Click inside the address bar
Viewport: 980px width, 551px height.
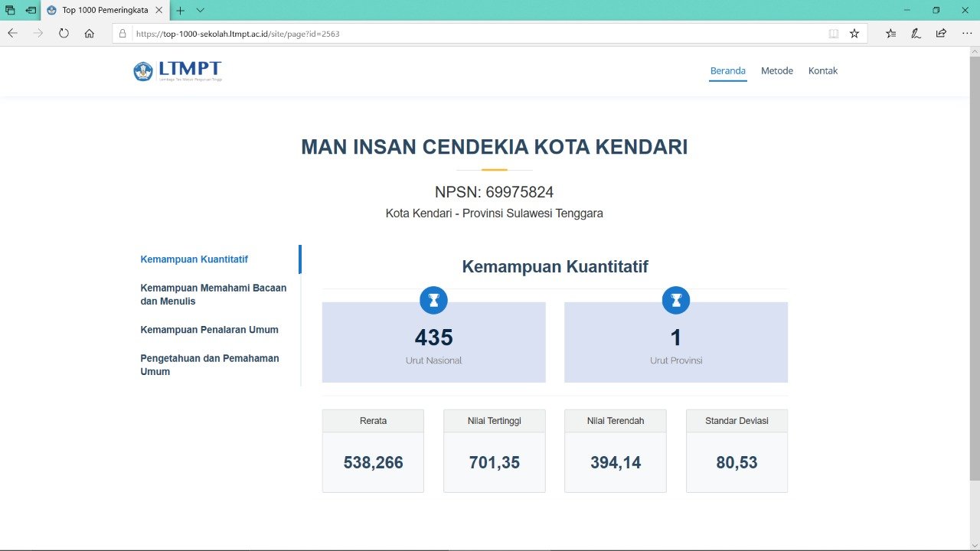pyautogui.click(x=383, y=33)
